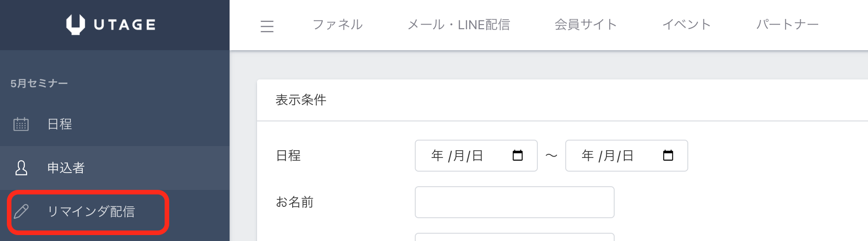Toggle the hamburger sidebar menu
The width and height of the screenshot is (868, 241).
pyautogui.click(x=267, y=26)
